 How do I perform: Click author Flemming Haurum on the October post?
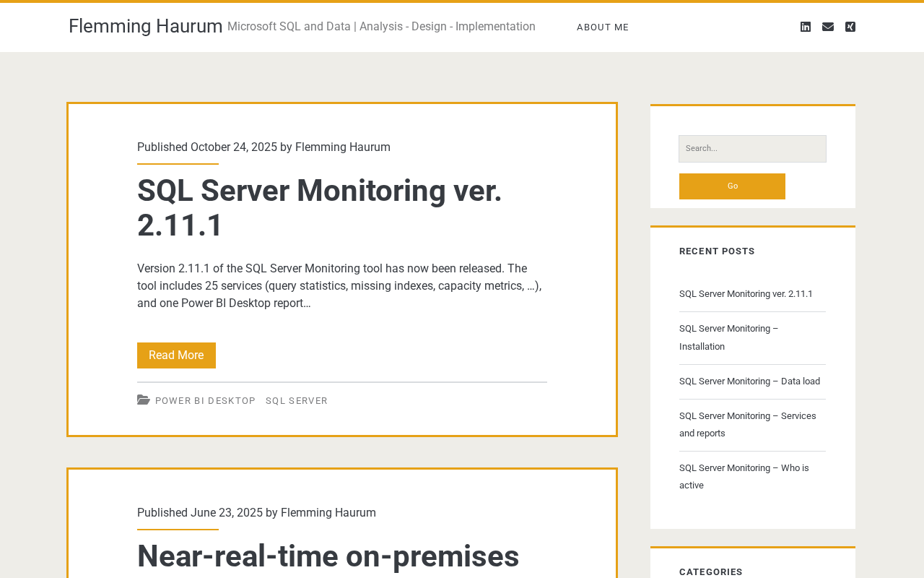(x=343, y=147)
